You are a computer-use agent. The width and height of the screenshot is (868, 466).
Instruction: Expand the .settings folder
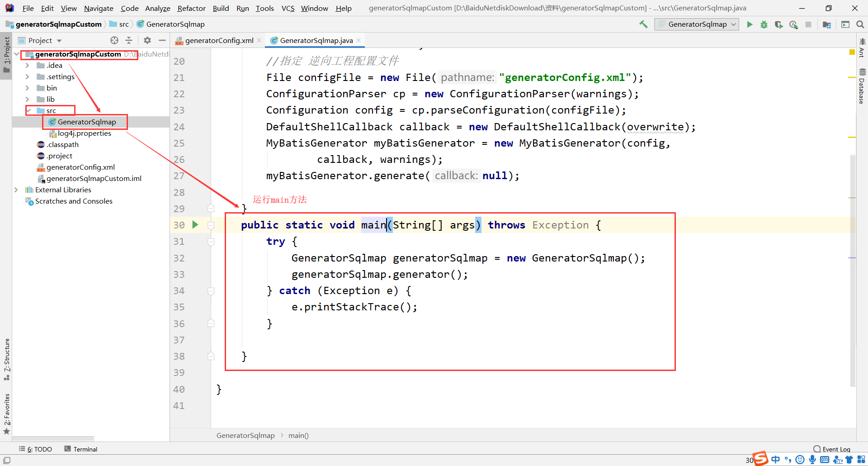click(x=27, y=76)
